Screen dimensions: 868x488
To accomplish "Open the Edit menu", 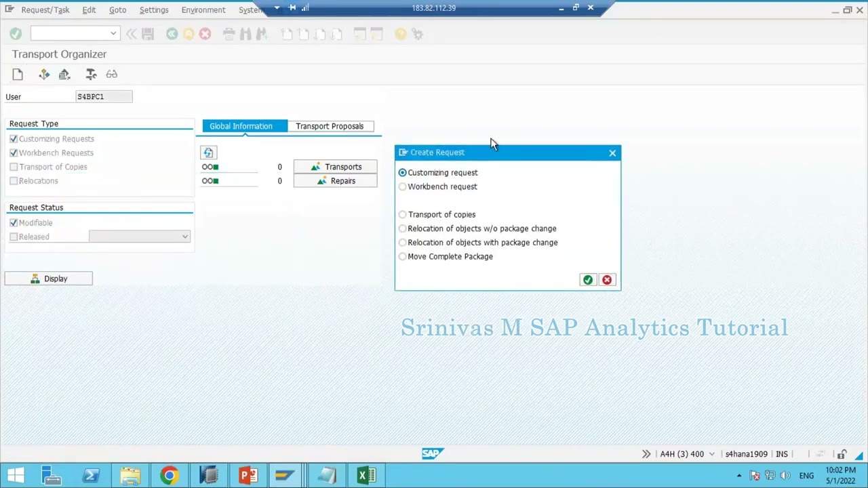I will pyautogui.click(x=89, y=10).
